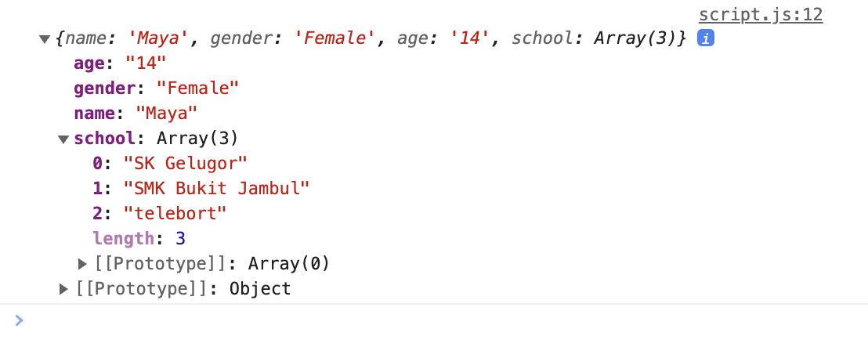This screenshot has height=340, width=868.
Task: Expand the Array(0) prototype entry
Action: (84, 264)
